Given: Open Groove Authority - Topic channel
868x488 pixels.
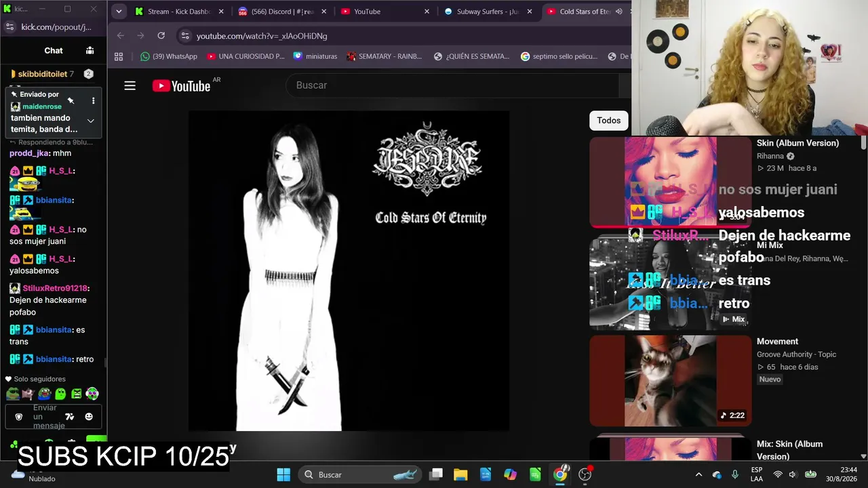Looking at the screenshot, I should pyautogui.click(x=796, y=354).
